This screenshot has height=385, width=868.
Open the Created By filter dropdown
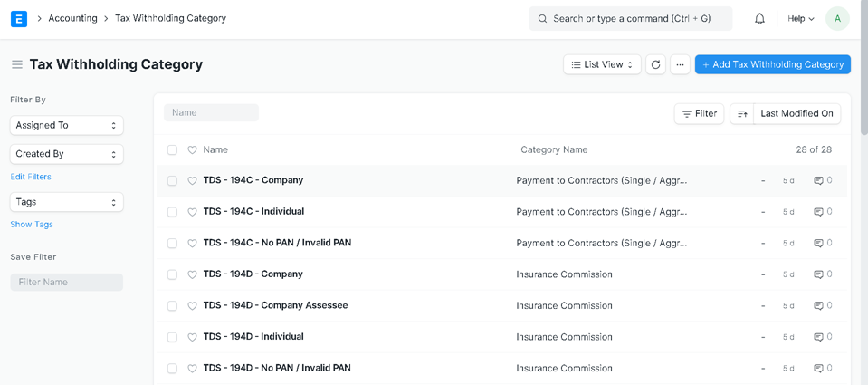click(66, 154)
